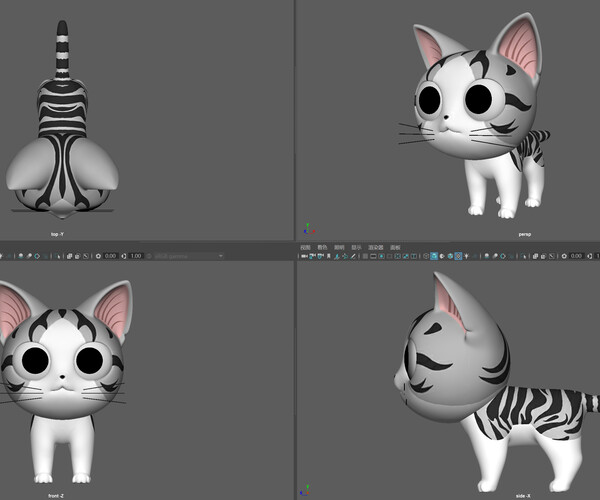
Task: Click the side -X viewport label
Action: pyautogui.click(x=523, y=496)
